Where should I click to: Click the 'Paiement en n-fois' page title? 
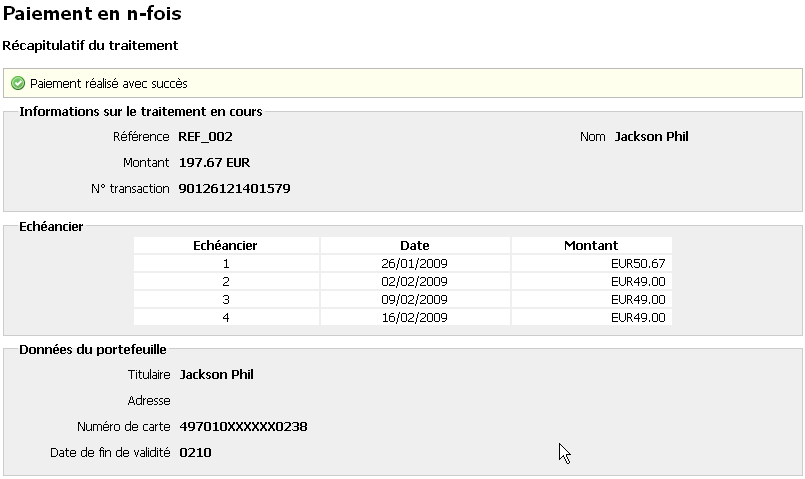93,15
